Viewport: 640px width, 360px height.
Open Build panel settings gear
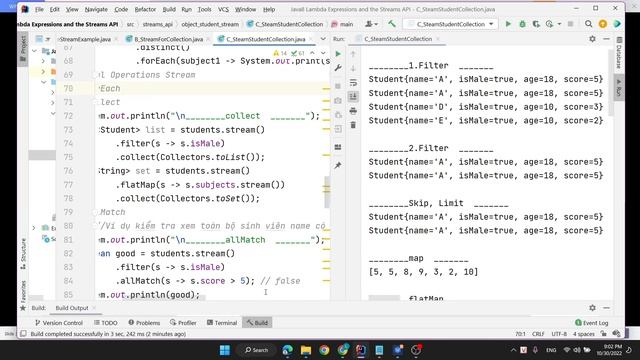[x=592, y=308]
